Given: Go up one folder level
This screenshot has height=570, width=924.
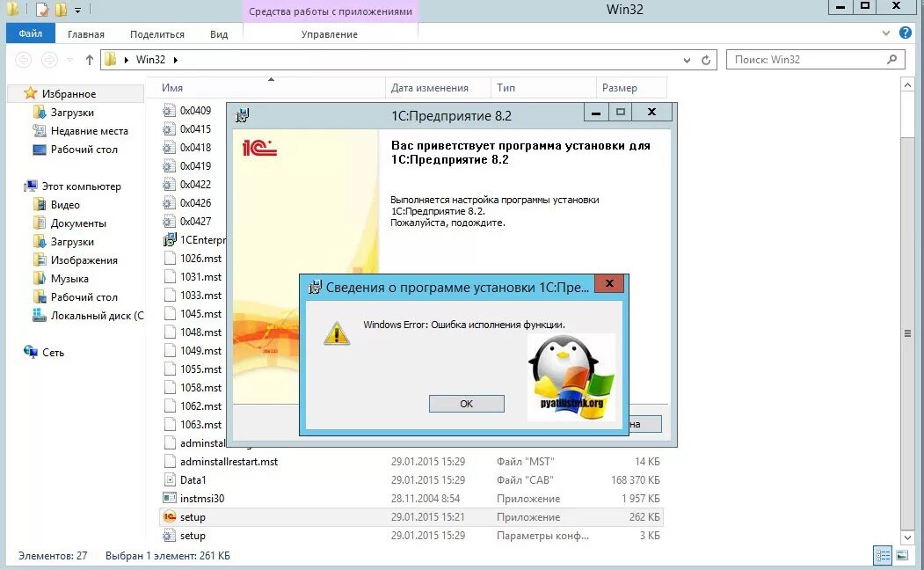Looking at the screenshot, I should coord(90,60).
